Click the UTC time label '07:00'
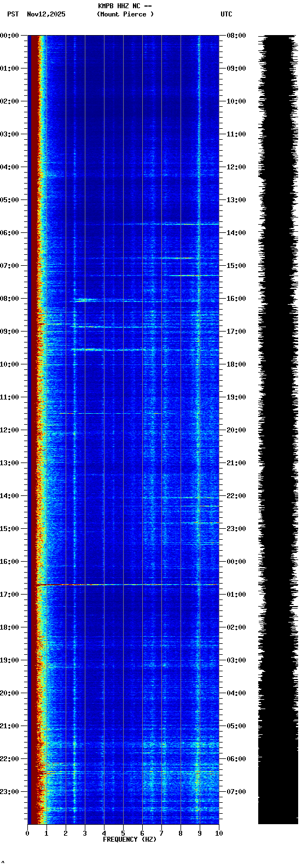 236,792
